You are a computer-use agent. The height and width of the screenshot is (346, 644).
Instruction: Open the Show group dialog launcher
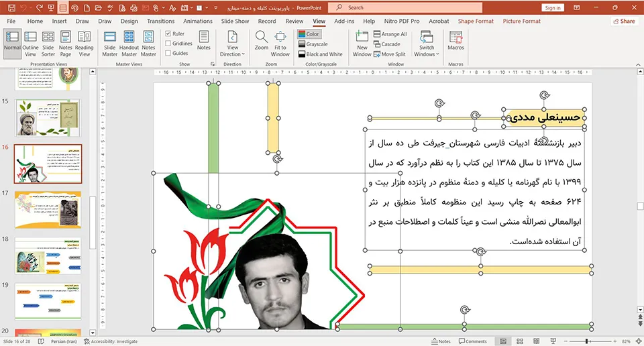tap(213, 64)
